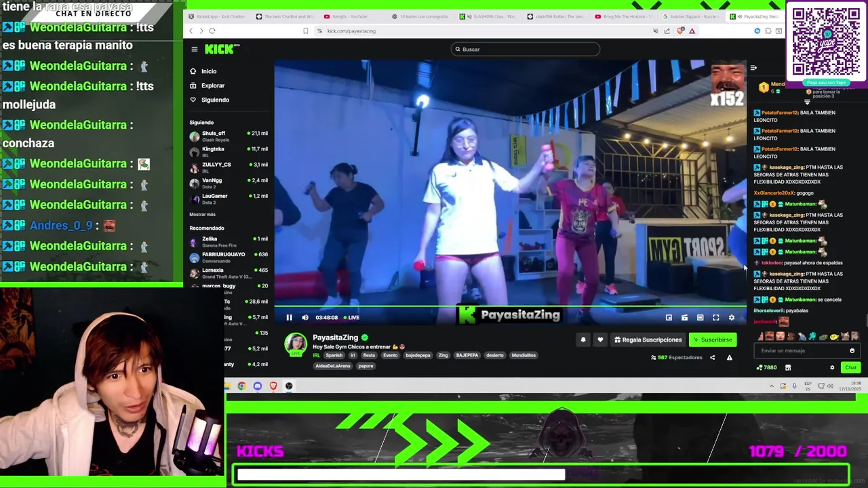868x488 pixels.
Task: Open Lornexia recommended channel
Action: point(229,273)
